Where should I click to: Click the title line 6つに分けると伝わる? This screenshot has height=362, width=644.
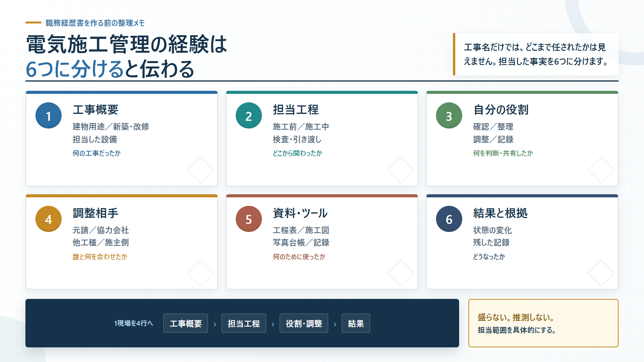[110, 69]
